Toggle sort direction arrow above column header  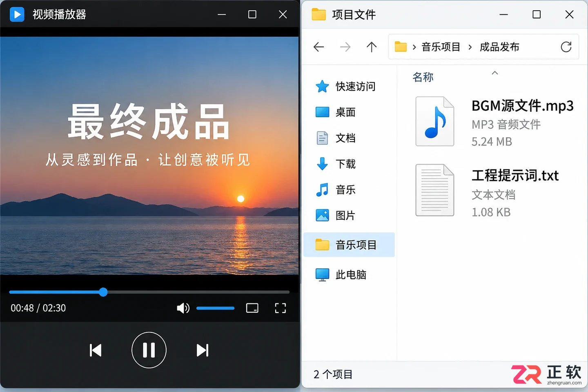tap(495, 73)
